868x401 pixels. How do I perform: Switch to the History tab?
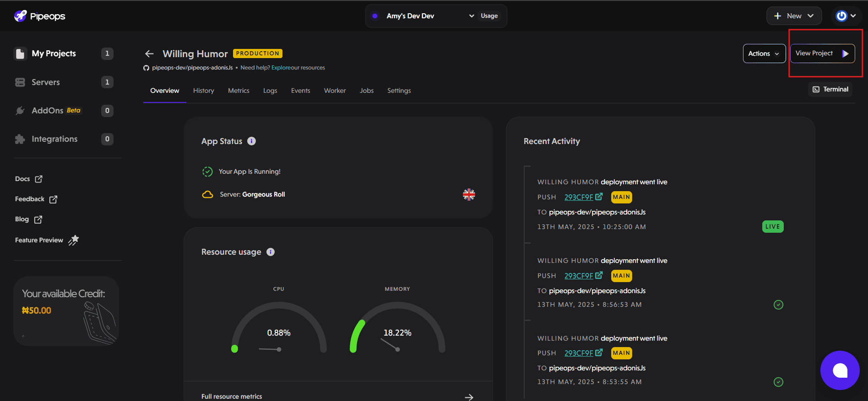[x=204, y=91]
